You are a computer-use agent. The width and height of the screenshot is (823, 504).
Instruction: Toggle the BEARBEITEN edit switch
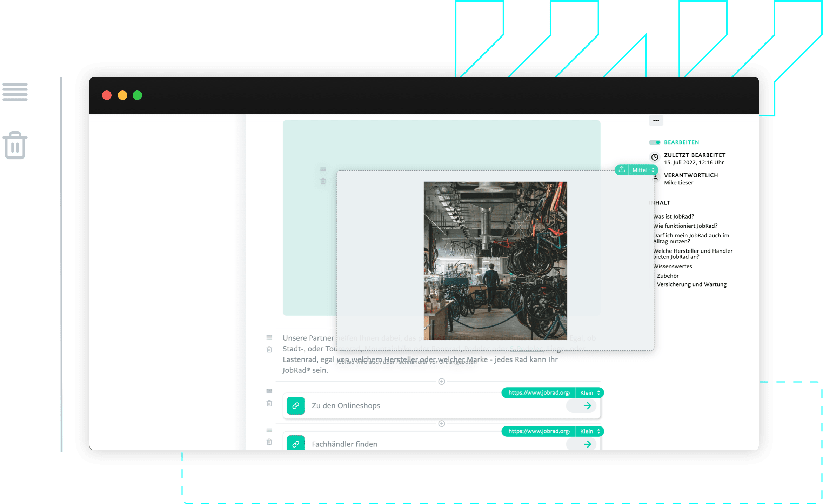point(654,142)
